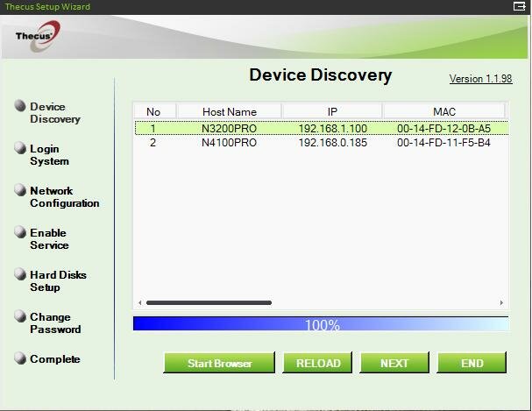Click the END button
Screen dimensions: 532x411
[x=472, y=363]
